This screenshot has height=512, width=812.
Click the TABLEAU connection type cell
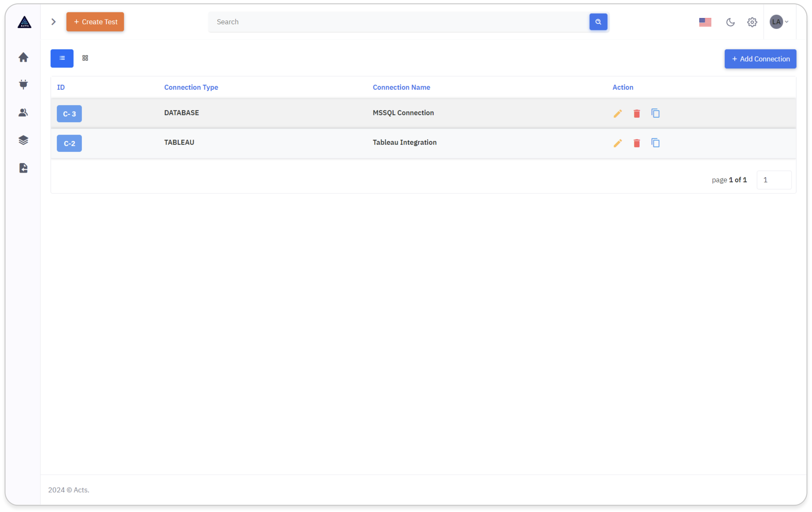pos(179,143)
